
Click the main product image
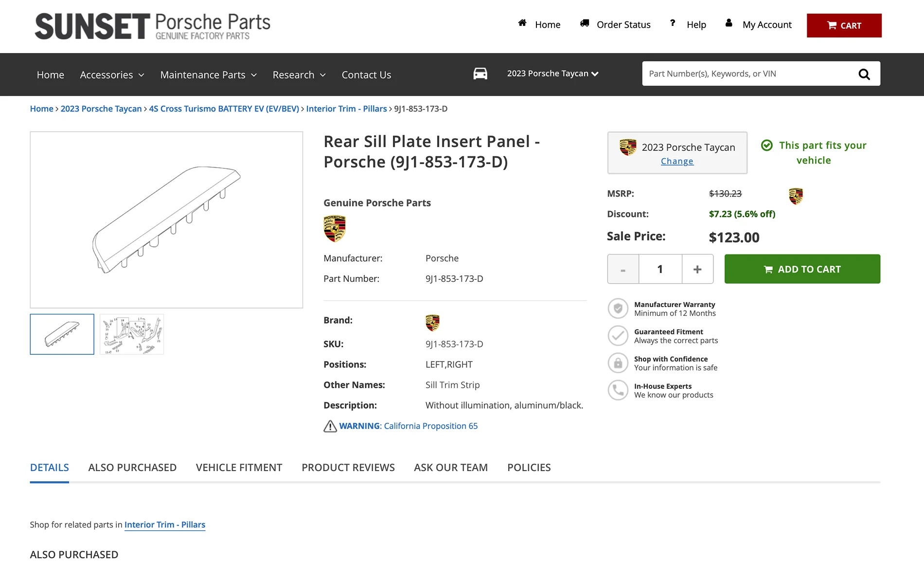click(x=166, y=220)
